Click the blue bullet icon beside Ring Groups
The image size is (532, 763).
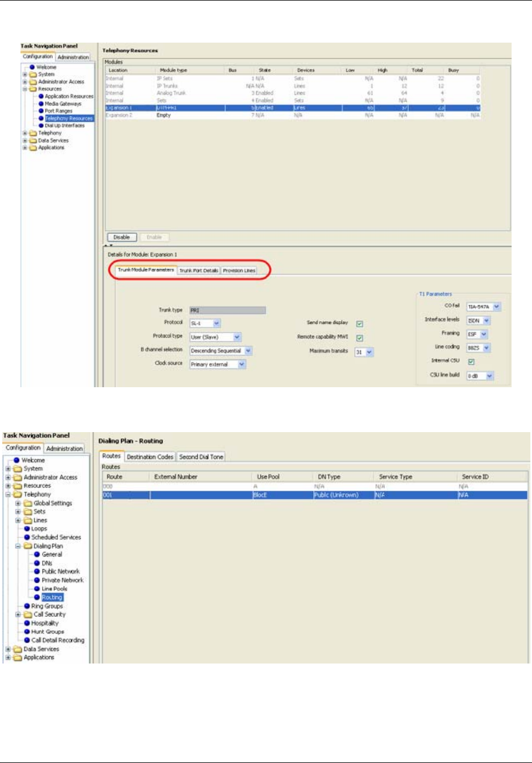27,606
